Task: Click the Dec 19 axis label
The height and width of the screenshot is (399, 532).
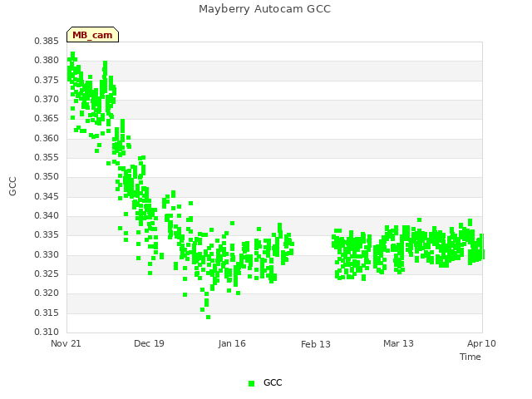Action: point(149,343)
